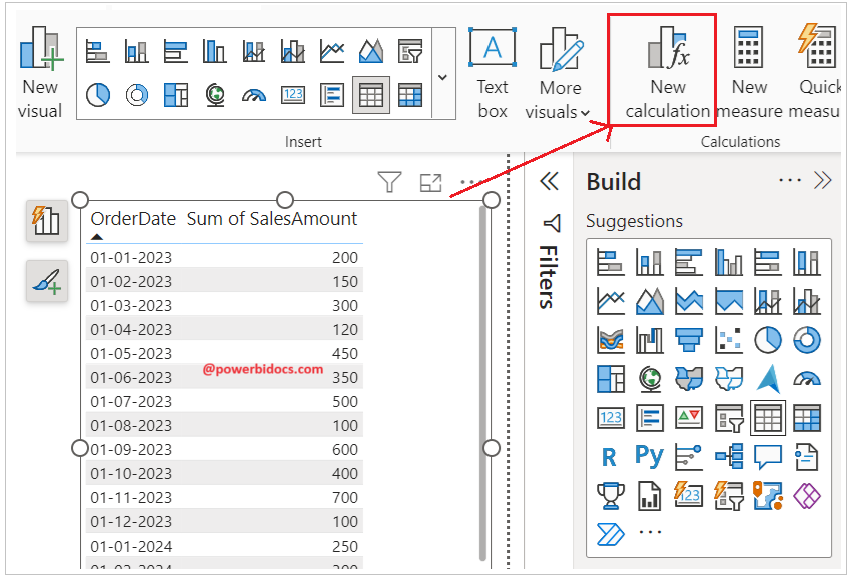
Task: Open filters funnel on the table visual header
Action: pyautogui.click(x=390, y=181)
